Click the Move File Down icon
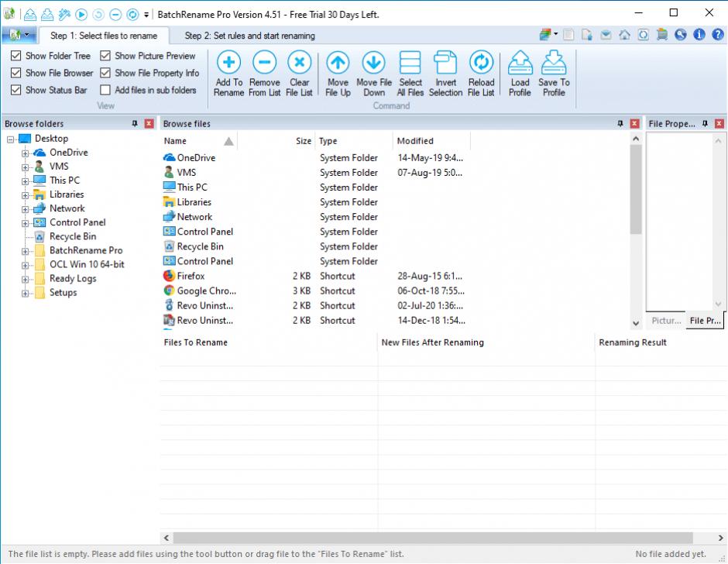The image size is (728, 564). [374, 62]
